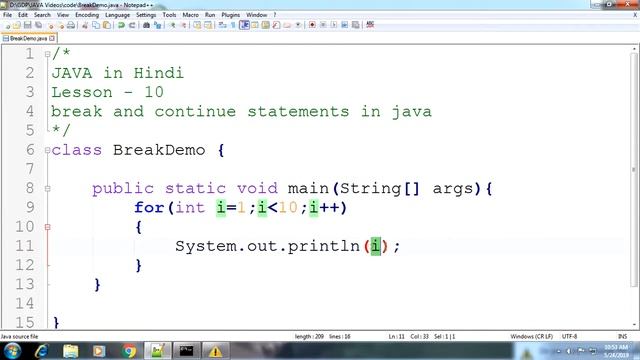
Task: Toggle file monitoring eye icon
Action: (298, 25)
